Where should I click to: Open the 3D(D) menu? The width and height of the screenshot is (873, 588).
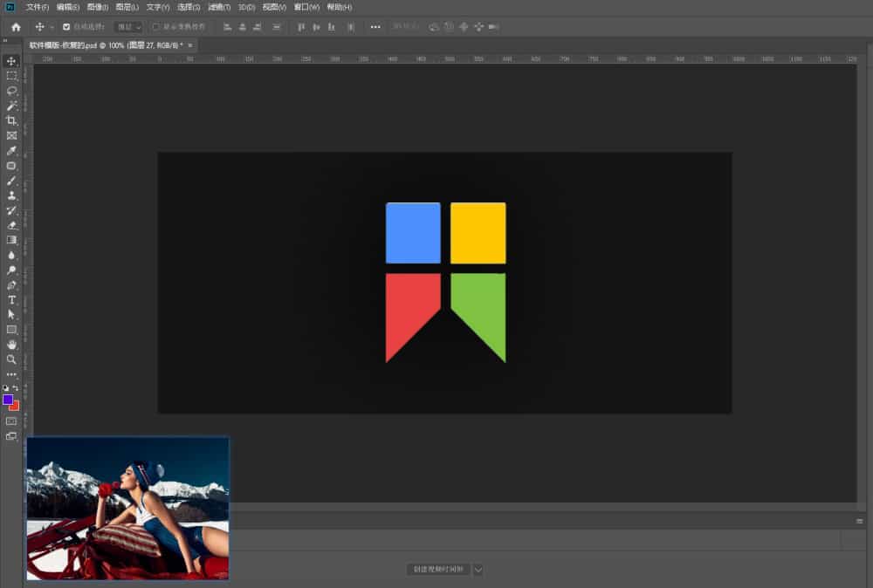click(247, 7)
